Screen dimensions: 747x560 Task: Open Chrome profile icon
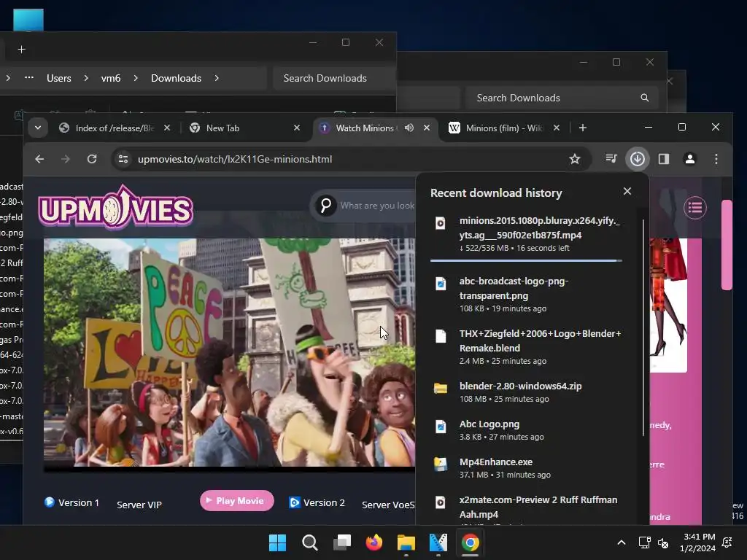pyautogui.click(x=690, y=158)
